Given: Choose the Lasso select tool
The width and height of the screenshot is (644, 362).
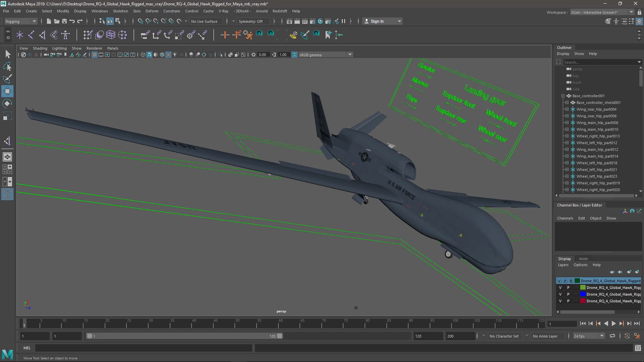Looking at the screenshot, I should pos(7,67).
